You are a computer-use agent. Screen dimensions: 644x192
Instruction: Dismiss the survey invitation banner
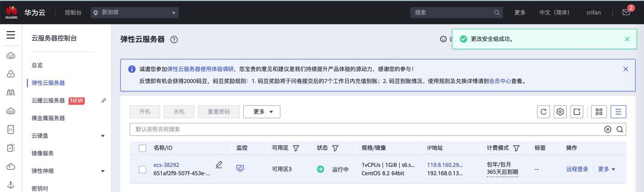click(x=625, y=69)
